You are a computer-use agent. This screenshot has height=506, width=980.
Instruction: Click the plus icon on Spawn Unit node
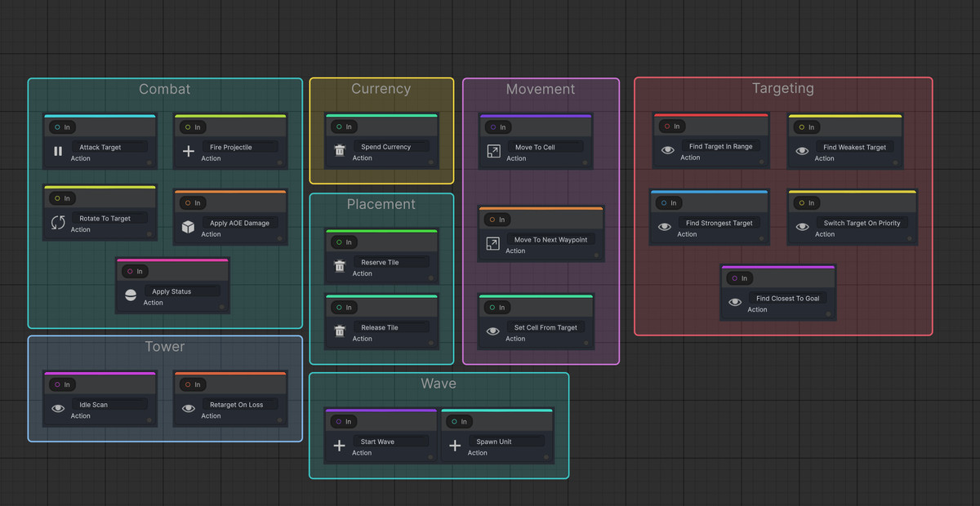coord(456,446)
